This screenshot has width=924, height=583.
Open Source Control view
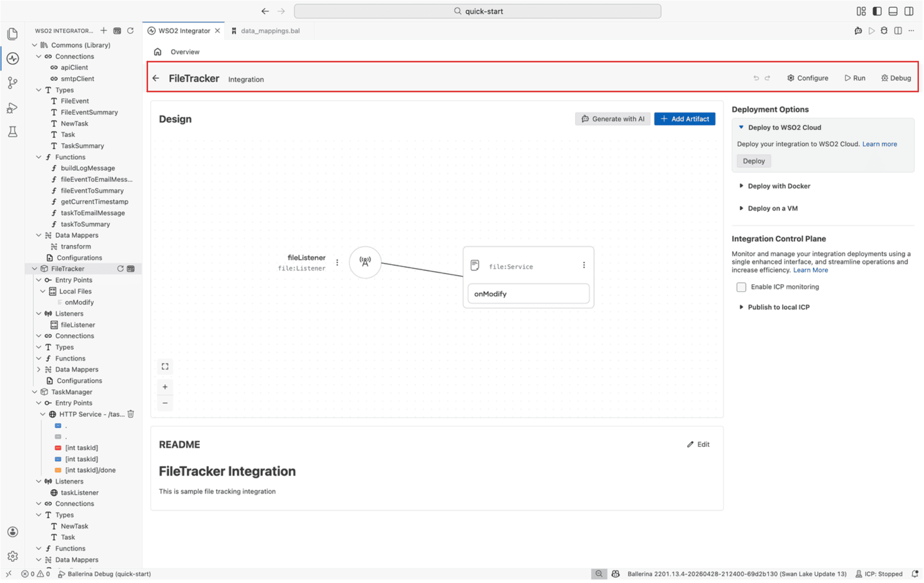click(12, 83)
